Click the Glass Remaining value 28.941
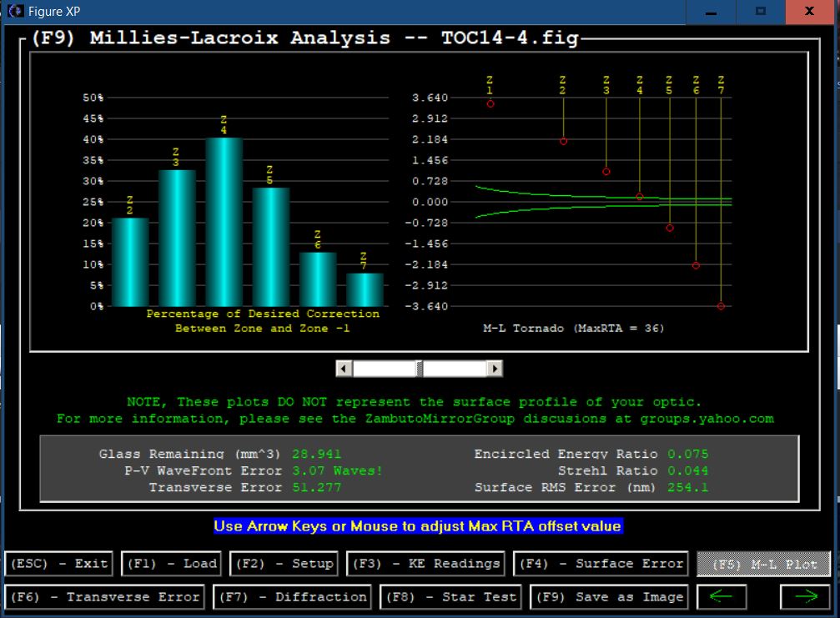 pos(317,455)
